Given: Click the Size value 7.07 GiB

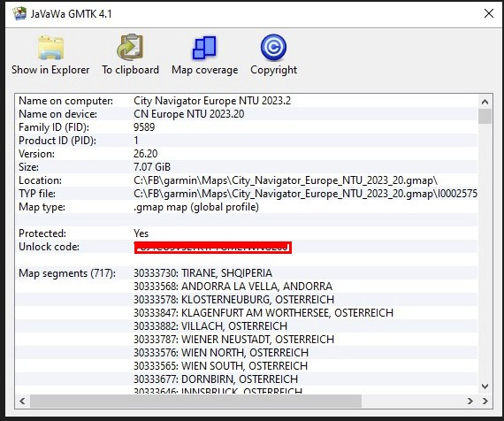Looking at the screenshot, I should [x=152, y=167].
